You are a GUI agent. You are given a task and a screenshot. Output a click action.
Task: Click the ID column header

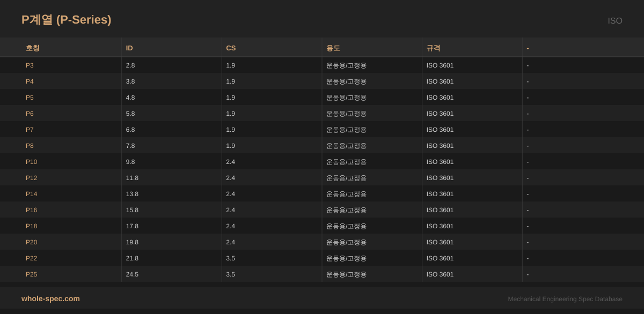129,48
